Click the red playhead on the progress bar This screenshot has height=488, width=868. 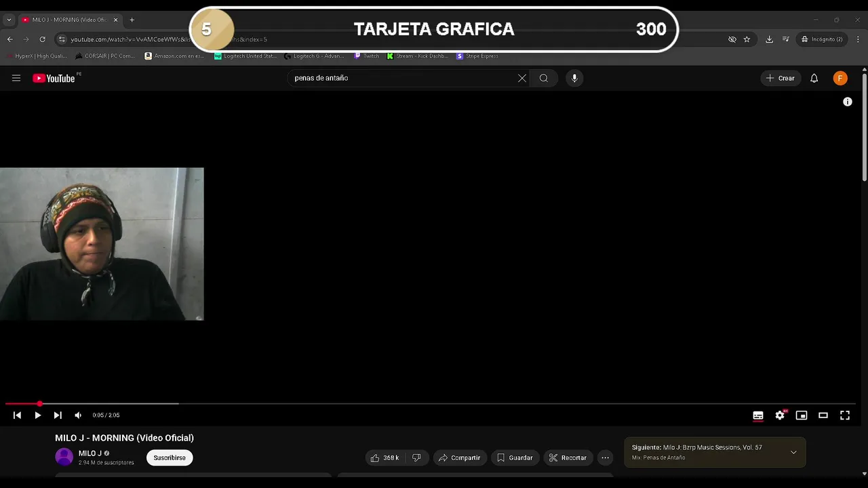40,404
